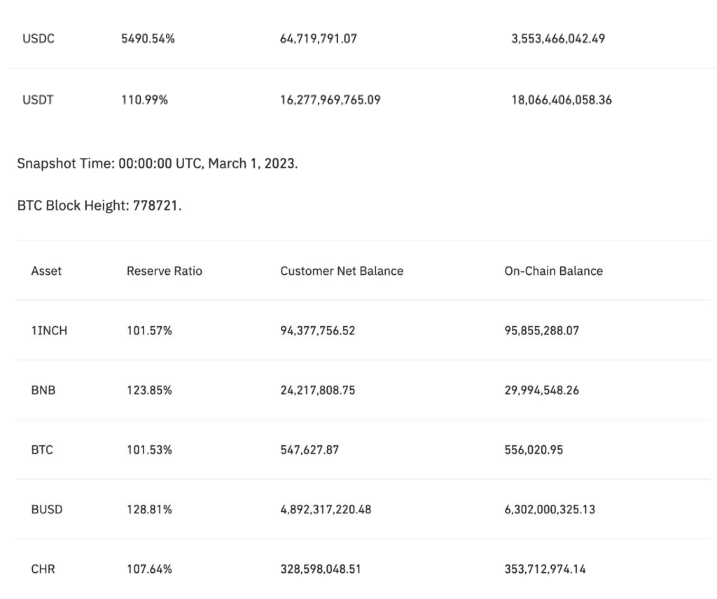Select BNB reserve ratio 123.85%
Image resolution: width=717 pixels, height=599 pixels.
pyautogui.click(x=149, y=390)
